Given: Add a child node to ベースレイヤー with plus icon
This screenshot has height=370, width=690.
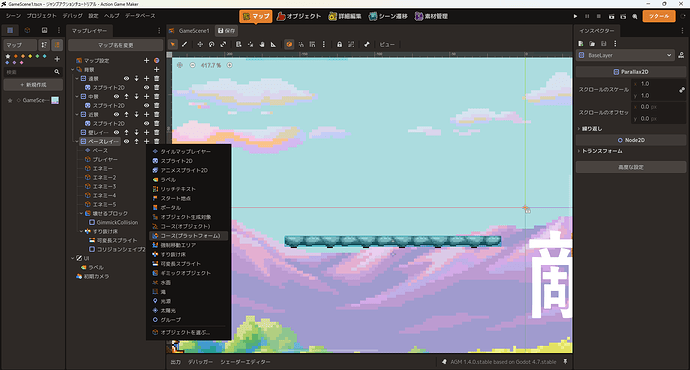Looking at the screenshot, I should pos(147,141).
